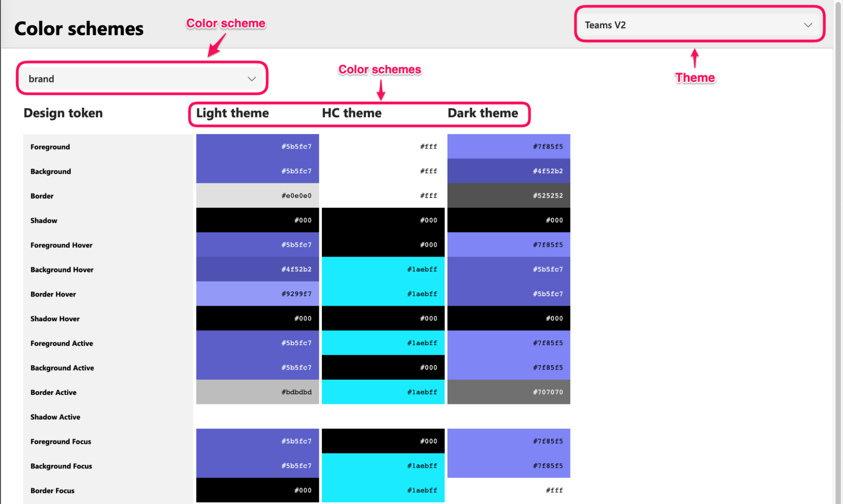This screenshot has height=504, width=843.
Task: Click the Design token column heading
Action: point(63,113)
